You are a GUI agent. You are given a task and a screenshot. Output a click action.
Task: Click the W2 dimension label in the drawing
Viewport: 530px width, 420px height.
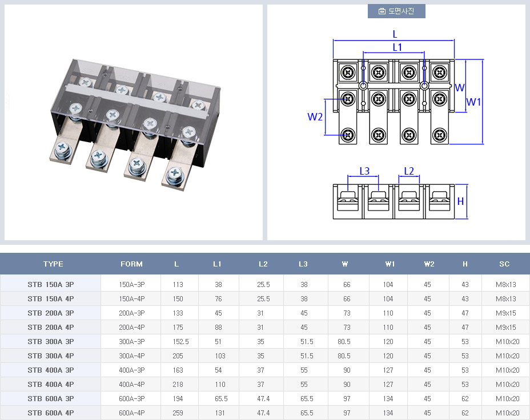pyautogui.click(x=315, y=117)
